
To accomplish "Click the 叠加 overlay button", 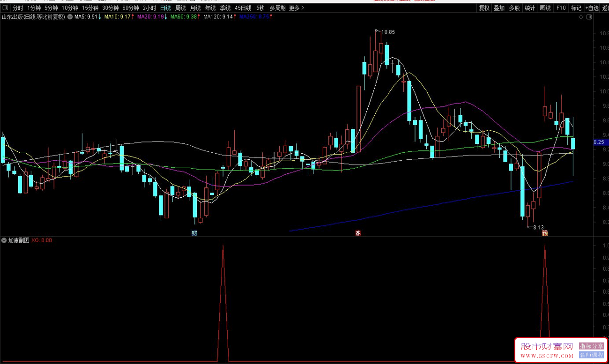I will (x=499, y=8).
